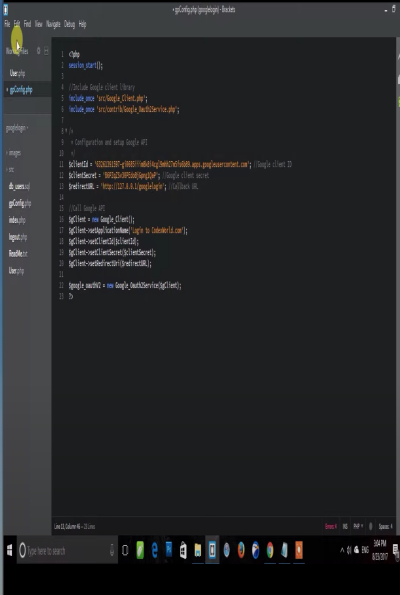
Task: Expand the images folder in the tree
Action: 14,153
